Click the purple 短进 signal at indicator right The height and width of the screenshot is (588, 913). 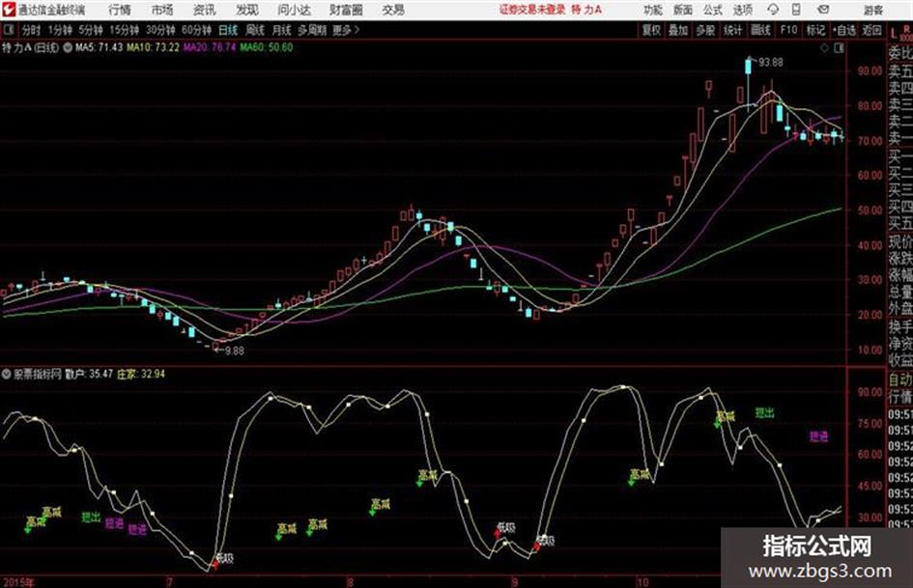818,436
